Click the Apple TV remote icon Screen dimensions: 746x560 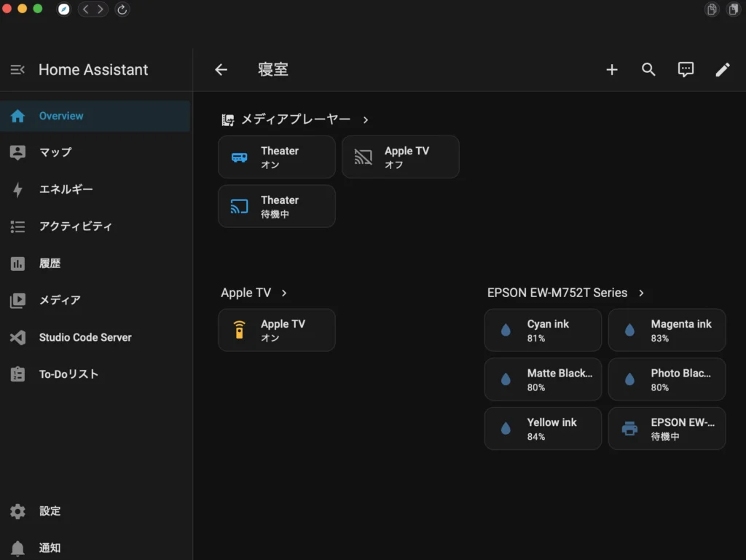[x=239, y=330]
